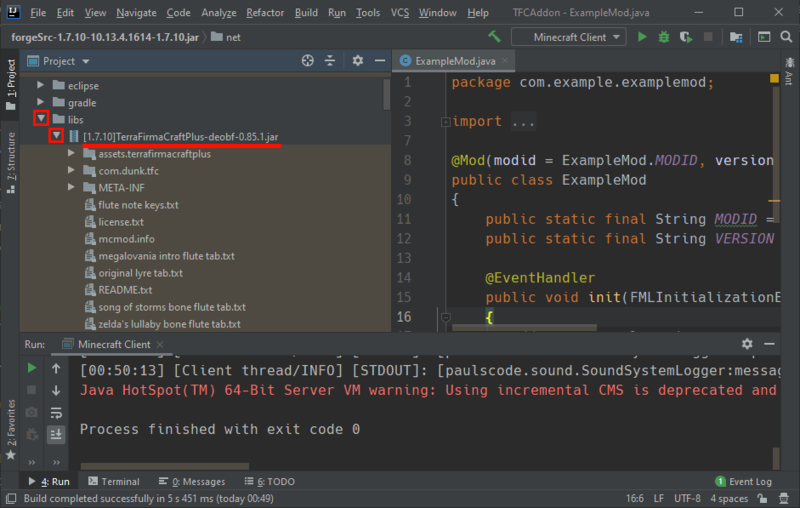Open the Navigate menu
The image size is (800, 508).
pos(136,12)
